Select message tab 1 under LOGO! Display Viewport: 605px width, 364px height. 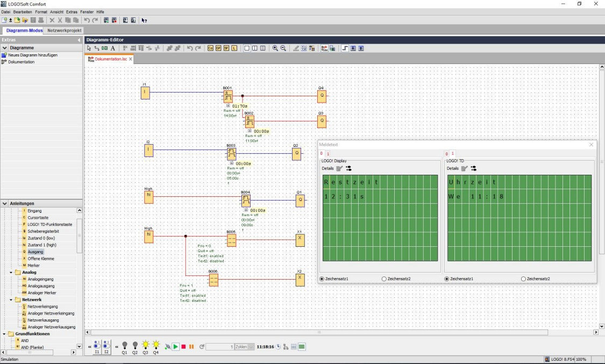(x=328, y=154)
